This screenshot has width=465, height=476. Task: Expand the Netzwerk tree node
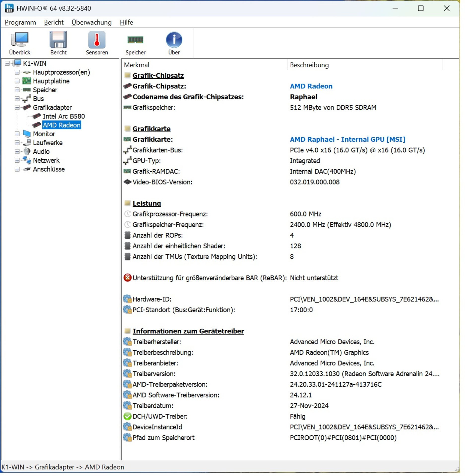[x=17, y=161]
